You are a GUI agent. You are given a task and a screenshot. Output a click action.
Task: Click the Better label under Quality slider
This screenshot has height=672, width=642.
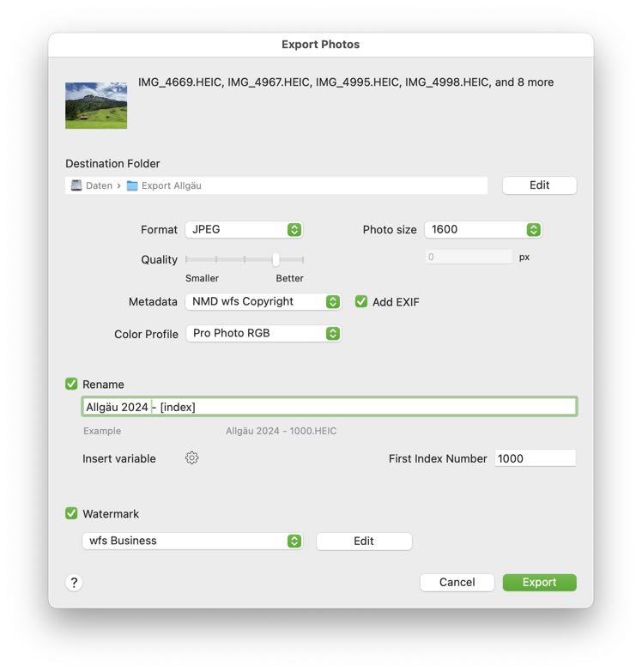289,278
